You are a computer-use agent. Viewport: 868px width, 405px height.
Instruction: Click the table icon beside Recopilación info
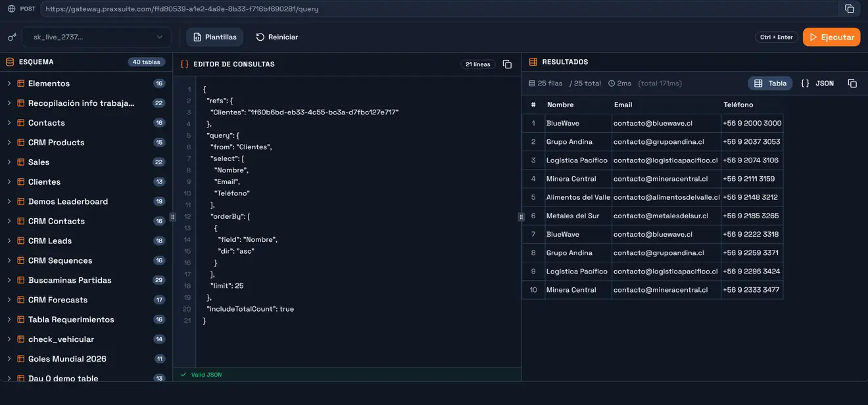[21, 103]
